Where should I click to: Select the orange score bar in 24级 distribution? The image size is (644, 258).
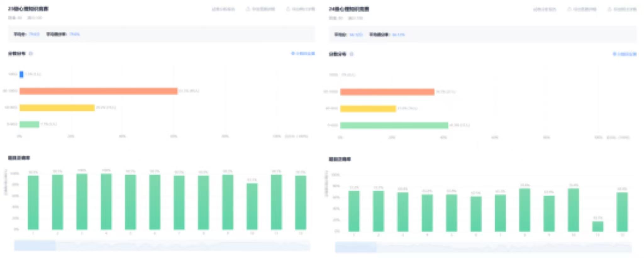click(387, 92)
